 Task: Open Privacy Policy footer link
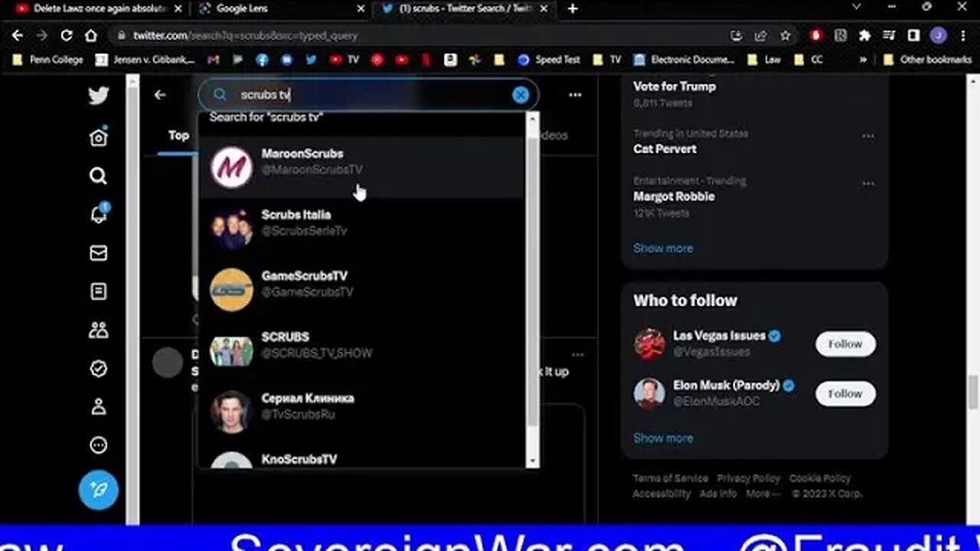(x=748, y=478)
